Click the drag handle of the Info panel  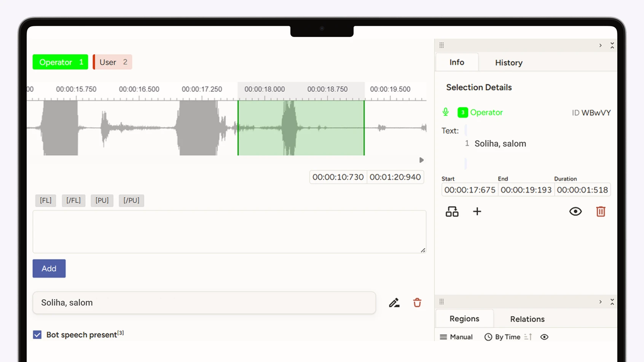click(x=442, y=45)
